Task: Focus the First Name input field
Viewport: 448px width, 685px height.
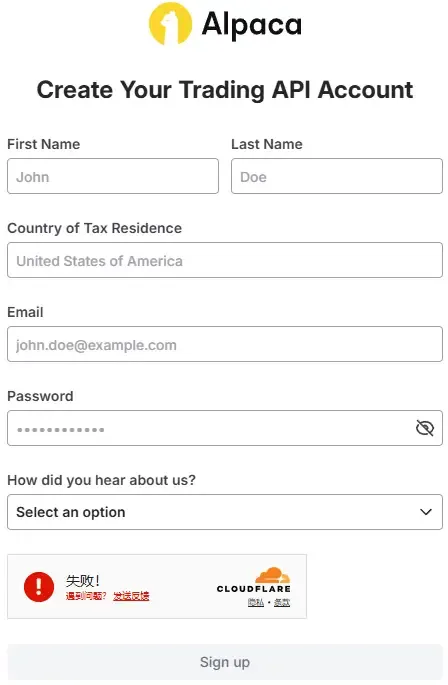Action: [113, 176]
